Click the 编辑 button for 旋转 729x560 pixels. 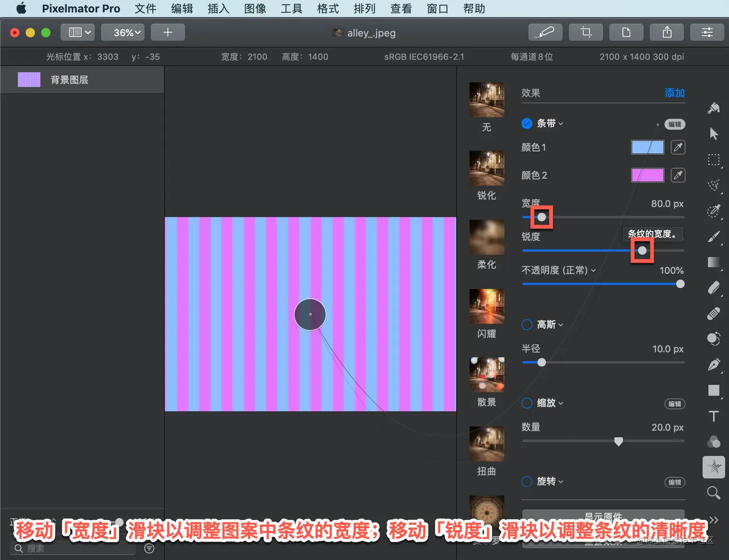pyautogui.click(x=675, y=482)
